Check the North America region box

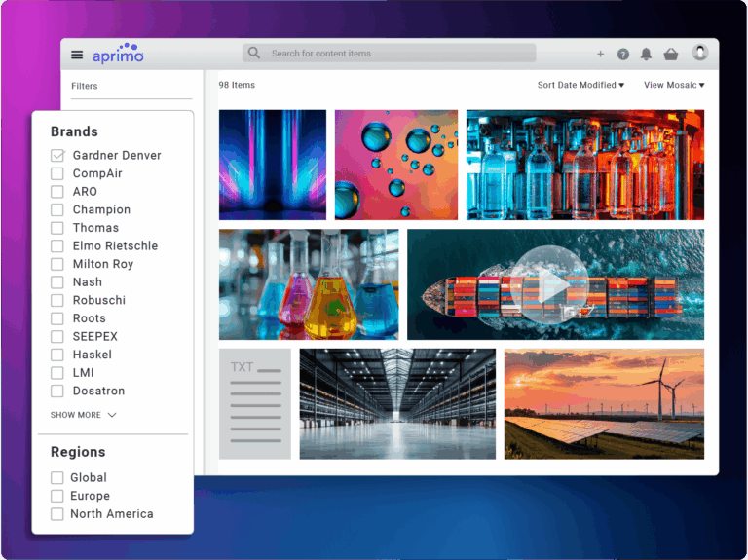coord(57,514)
